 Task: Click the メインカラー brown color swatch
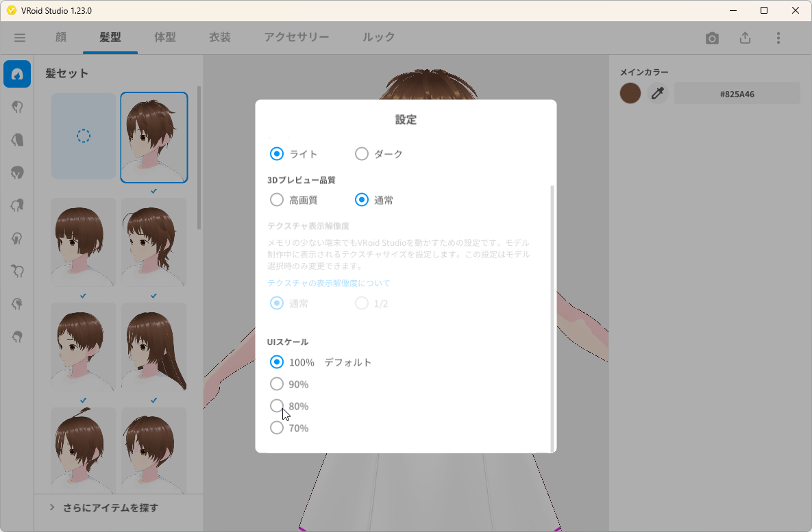(630, 92)
